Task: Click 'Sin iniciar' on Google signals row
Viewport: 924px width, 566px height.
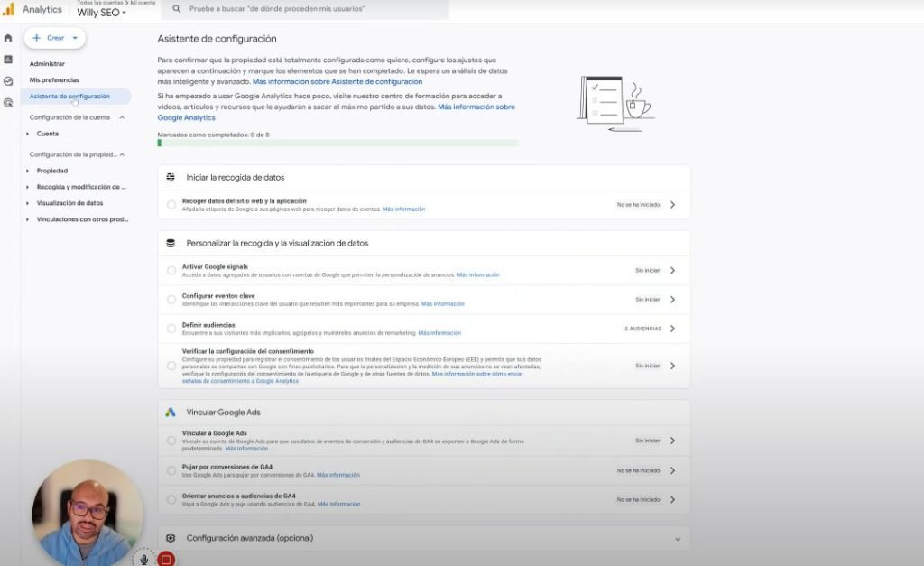Action: coord(648,270)
